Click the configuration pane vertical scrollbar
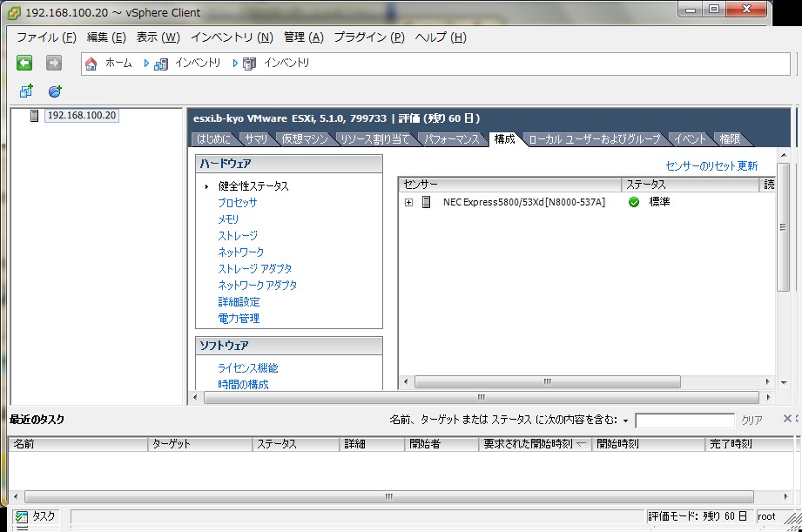Viewport: 802px width, 532px height. [x=783, y=227]
